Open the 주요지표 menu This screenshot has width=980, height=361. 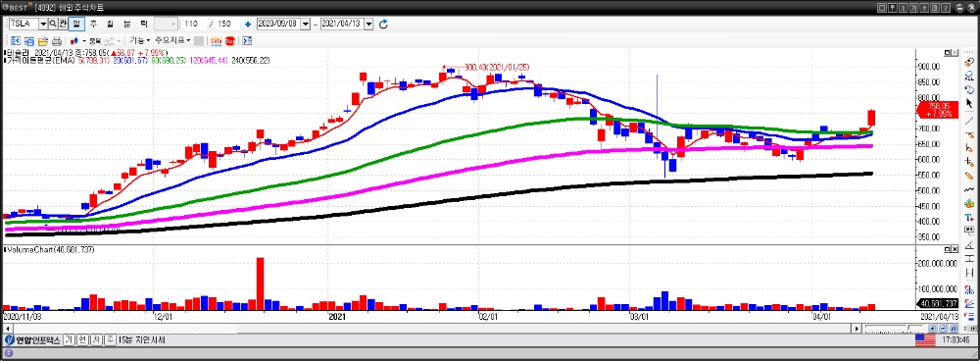click(x=172, y=40)
